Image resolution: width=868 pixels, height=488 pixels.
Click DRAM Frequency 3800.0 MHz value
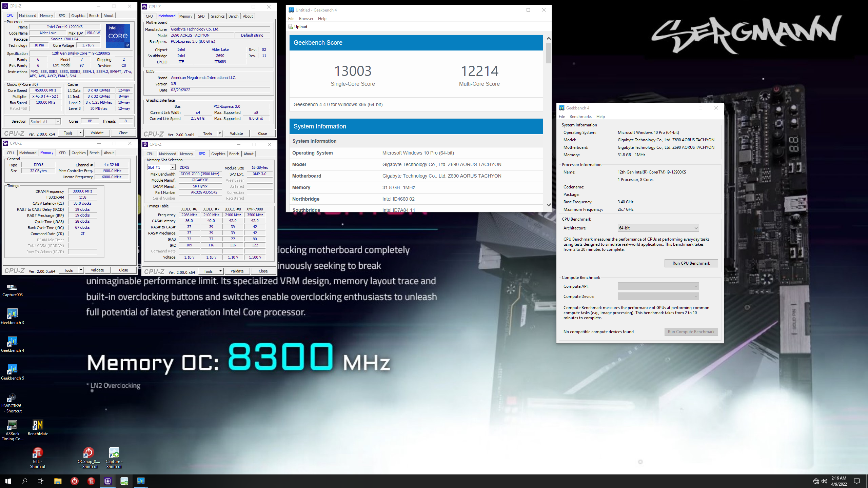82,191
